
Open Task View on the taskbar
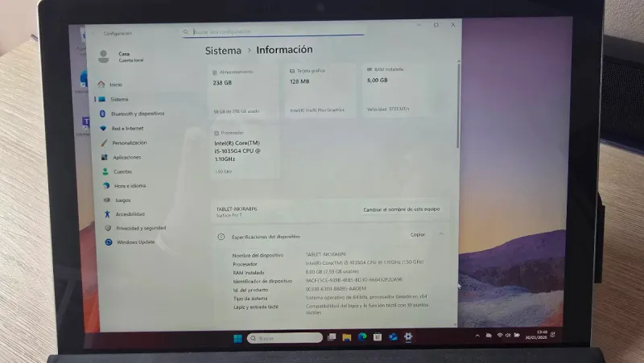tap(332, 337)
